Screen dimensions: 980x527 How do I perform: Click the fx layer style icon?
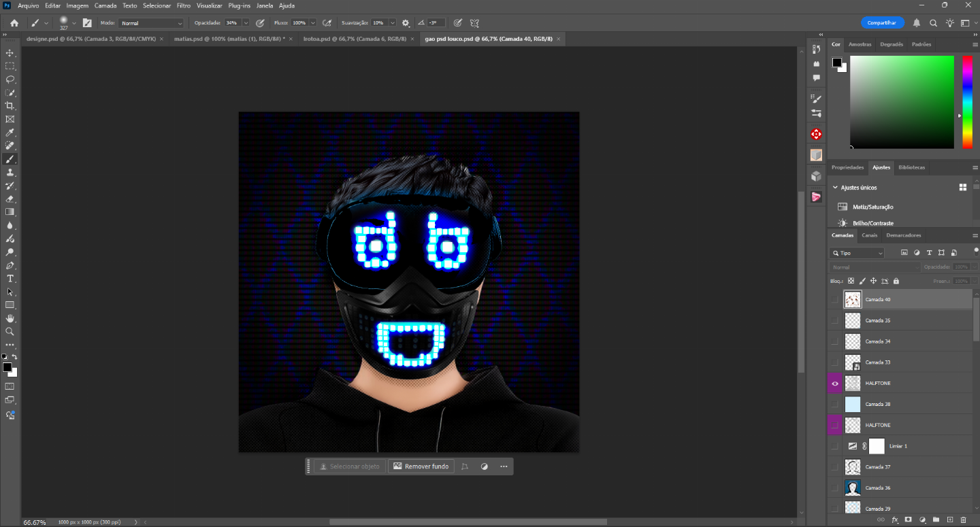tap(895, 520)
